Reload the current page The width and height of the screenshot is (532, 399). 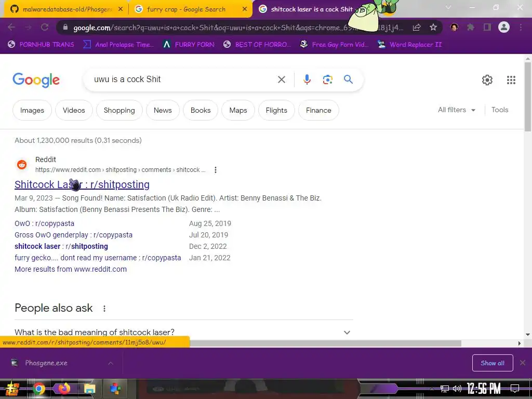[x=45, y=27]
